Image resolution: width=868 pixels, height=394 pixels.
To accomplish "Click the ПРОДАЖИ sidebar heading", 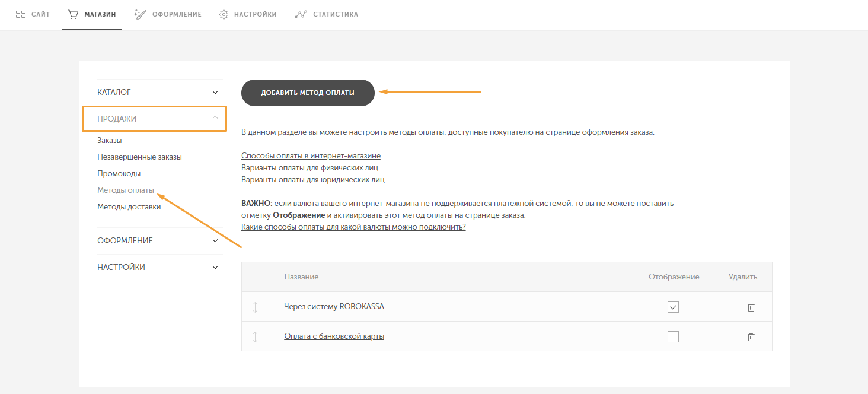I will pyautogui.click(x=117, y=119).
